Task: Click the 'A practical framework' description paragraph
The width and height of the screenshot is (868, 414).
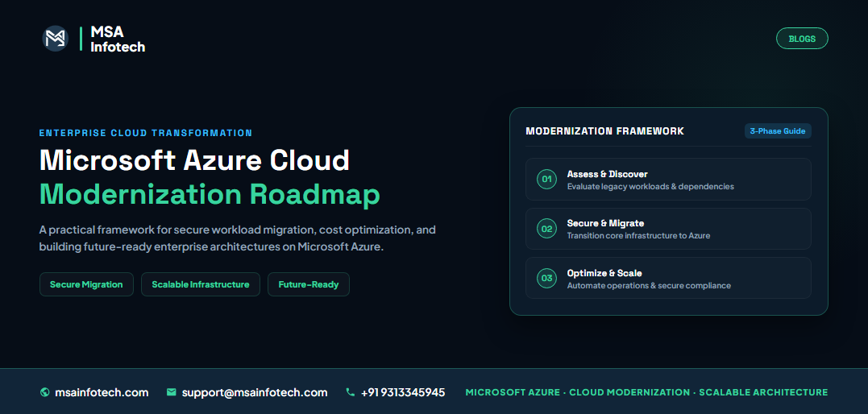Action: (x=238, y=238)
